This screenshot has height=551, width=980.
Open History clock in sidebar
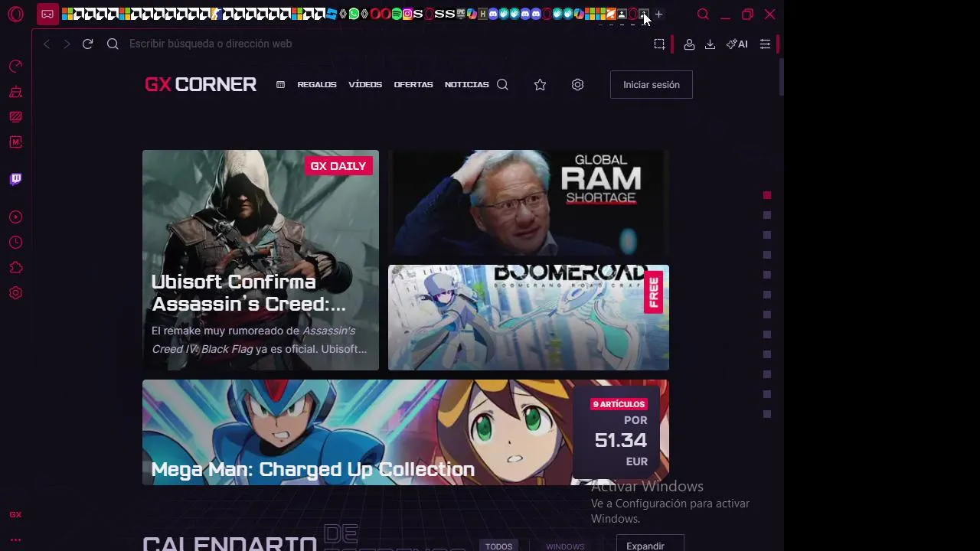[15, 243]
